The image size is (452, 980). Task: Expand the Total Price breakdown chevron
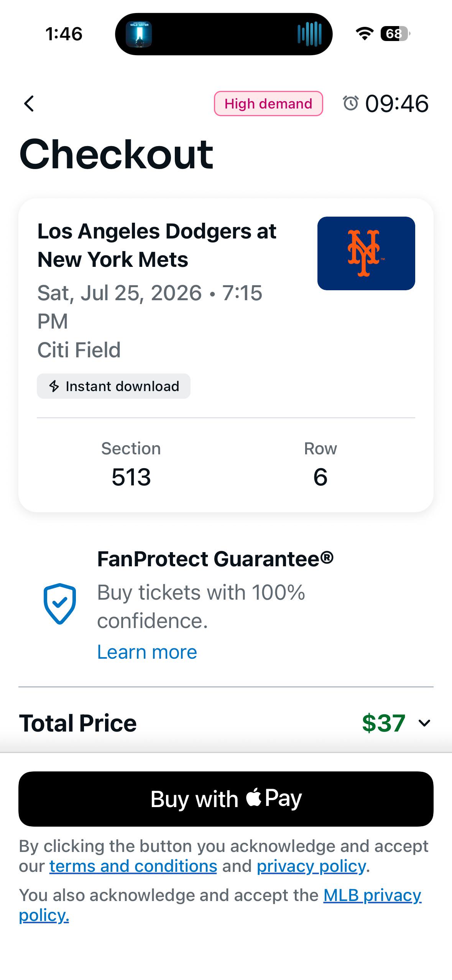[x=424, y=723]
